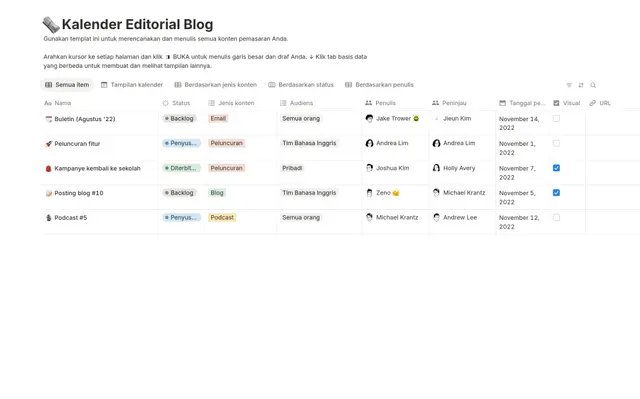Click the Pribadi audience tag
Screen dimensions: 640x399
coord(292,168)
